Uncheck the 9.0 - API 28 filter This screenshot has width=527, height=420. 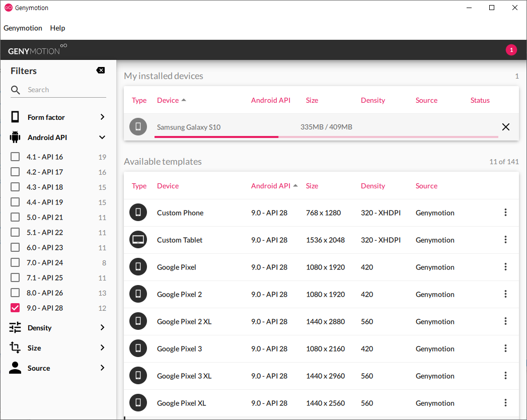pyautogui.click(x=15, y=308)
